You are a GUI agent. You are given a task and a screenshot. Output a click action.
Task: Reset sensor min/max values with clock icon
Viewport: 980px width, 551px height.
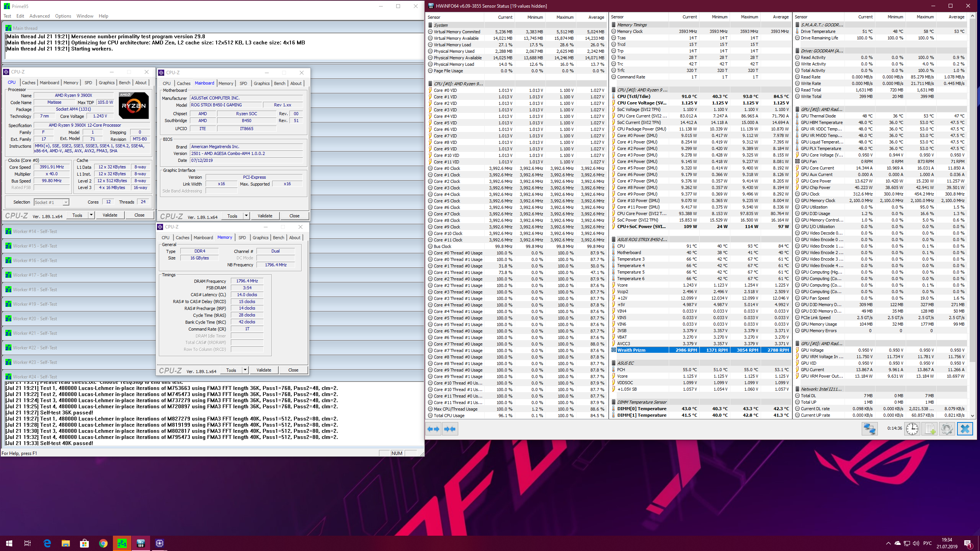[x=912, y=429]
